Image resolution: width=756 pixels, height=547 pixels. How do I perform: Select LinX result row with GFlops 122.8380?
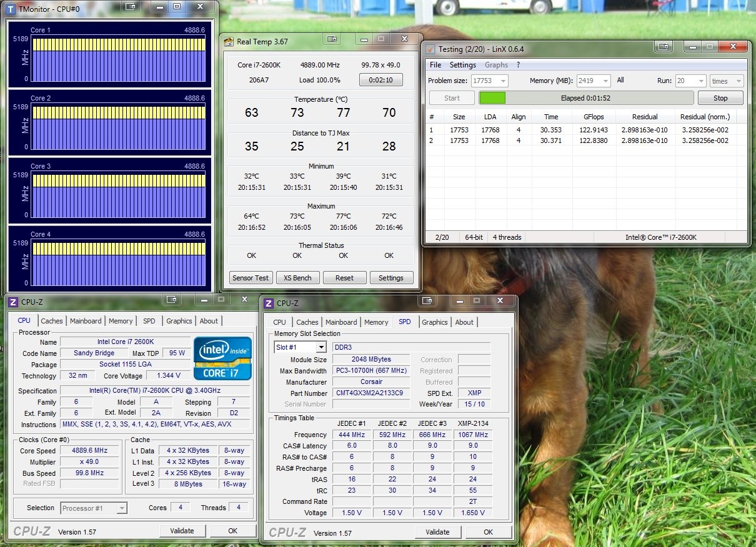(x=586, y=140)
